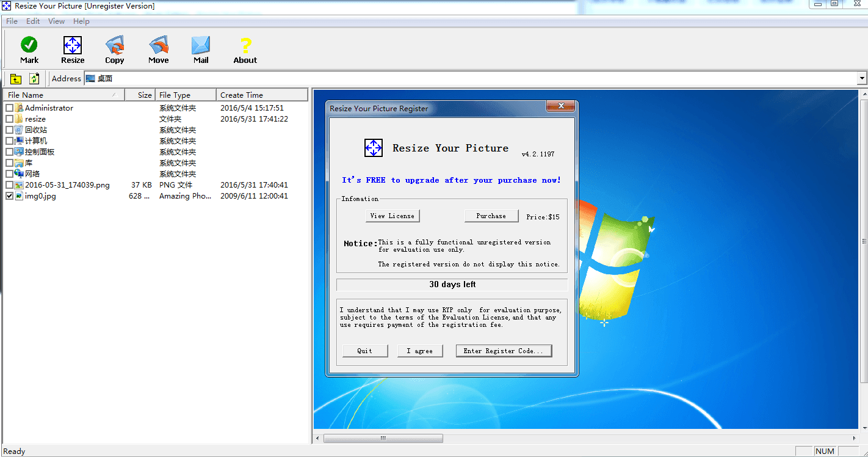Image resolution: width=868 pixels, height=457 pixels.
Task: Click the 37 KB size cell
Action: click(x=142, y=185)
